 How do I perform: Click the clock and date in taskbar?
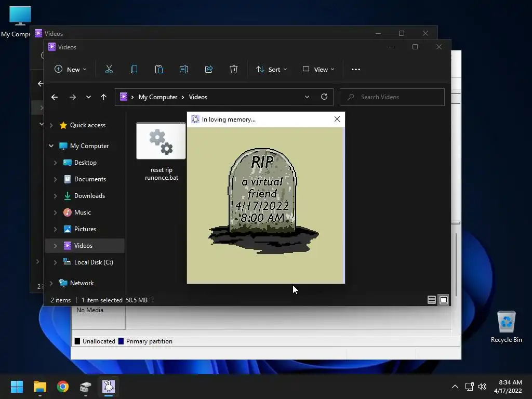pyautogui.click(x=508, y=387)
